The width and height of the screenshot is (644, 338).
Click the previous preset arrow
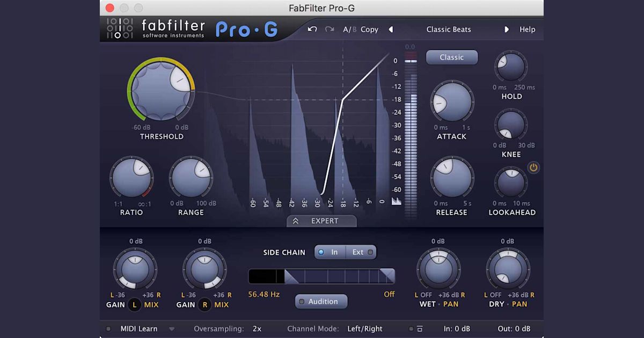pos(390,30)
